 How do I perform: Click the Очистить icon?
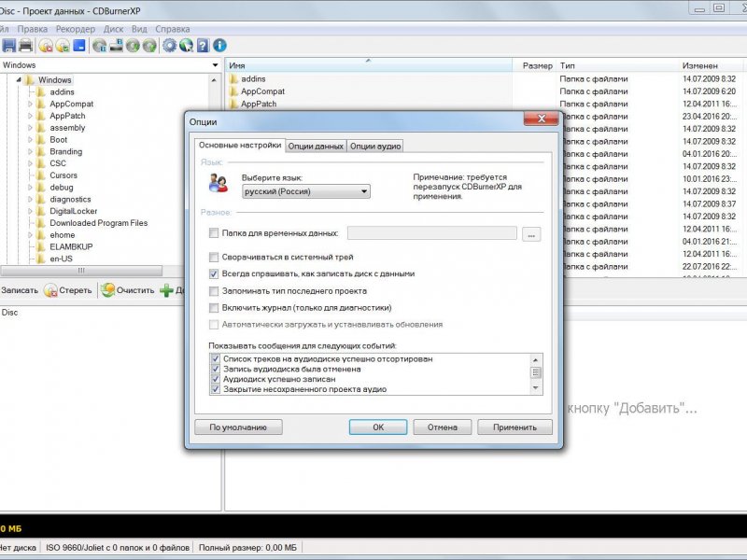107,290
